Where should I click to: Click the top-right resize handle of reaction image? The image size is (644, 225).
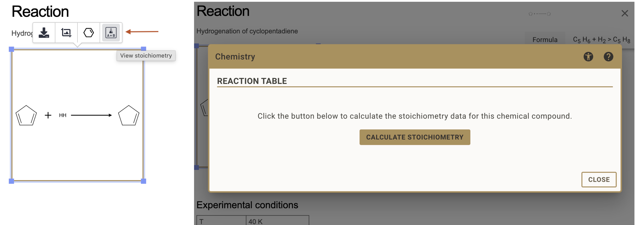tap(144, 49)
